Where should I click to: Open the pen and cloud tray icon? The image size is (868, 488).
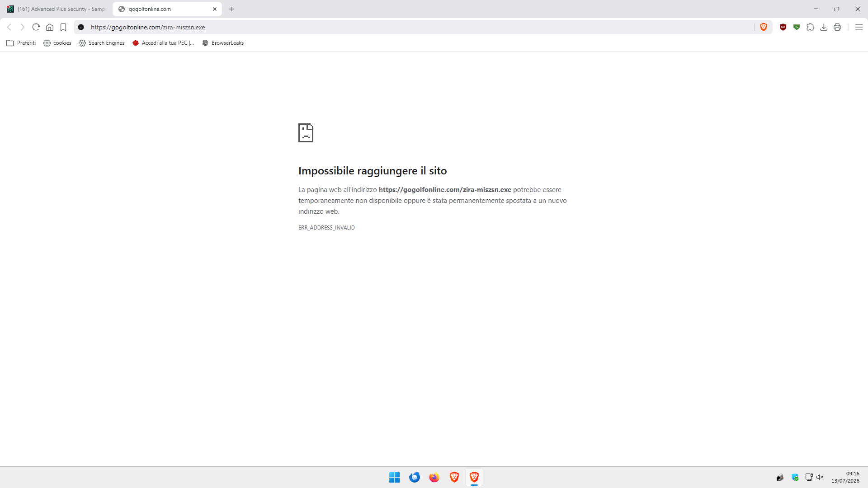coord(780,477)
